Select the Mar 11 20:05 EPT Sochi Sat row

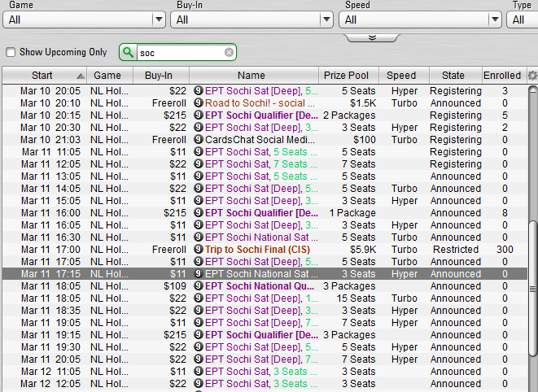click(x=265, y=359)
